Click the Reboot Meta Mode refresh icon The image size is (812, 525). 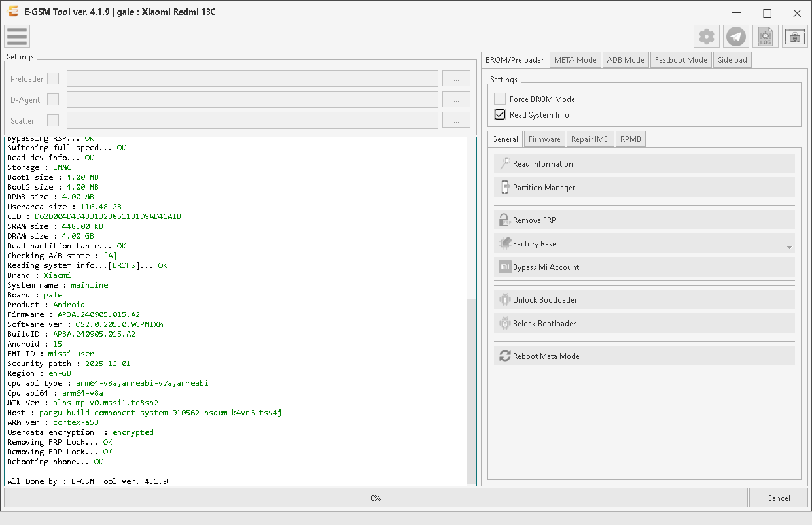coord(504,356)
